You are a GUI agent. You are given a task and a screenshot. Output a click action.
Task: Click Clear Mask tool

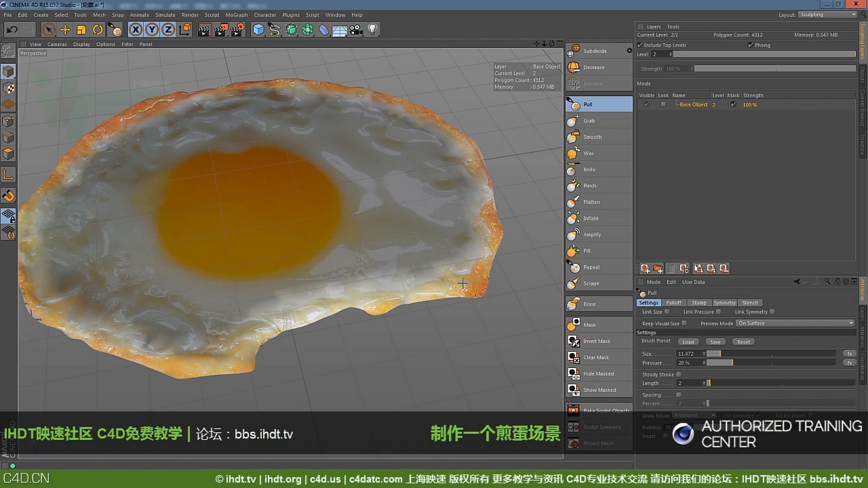[599, 357]
